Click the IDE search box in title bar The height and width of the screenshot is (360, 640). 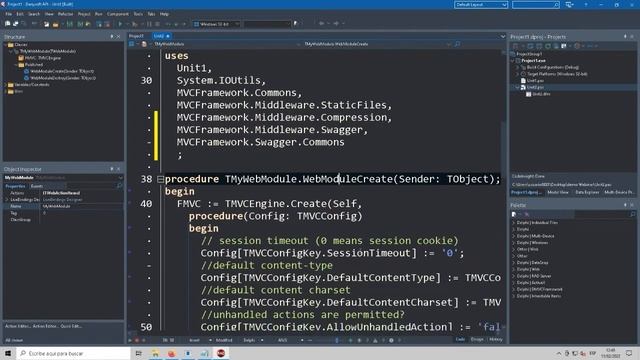(536, 4)
